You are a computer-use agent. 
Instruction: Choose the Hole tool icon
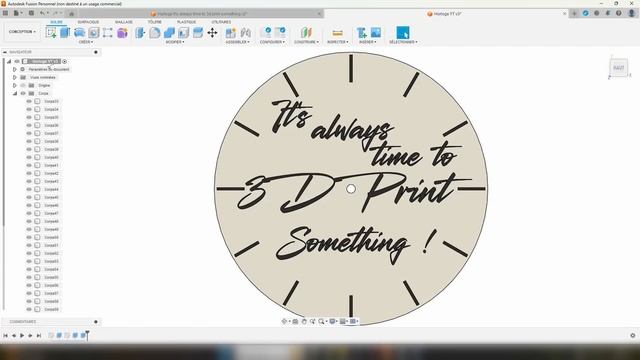(x=94, y=33)
